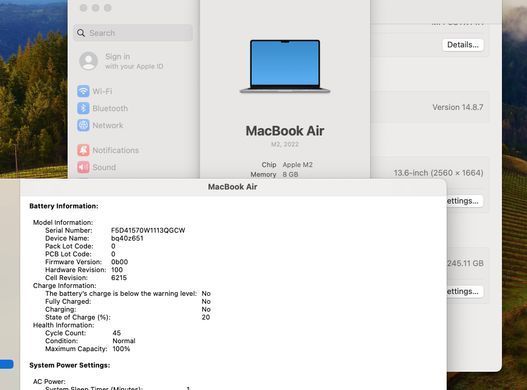Click the Health Information label
Image resolution: width=527 pixels, height=390 pixels.
[x=64, y=325]
